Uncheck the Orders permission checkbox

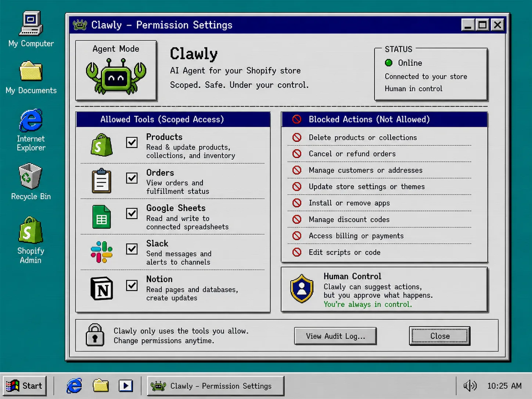pyautogui.click(x=132, y=178)
